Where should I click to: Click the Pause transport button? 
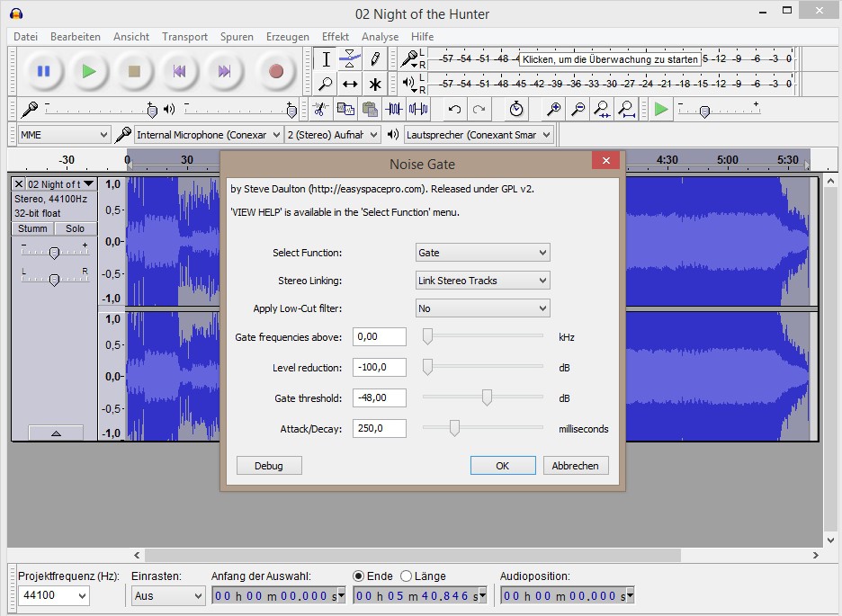pos(43,71)
